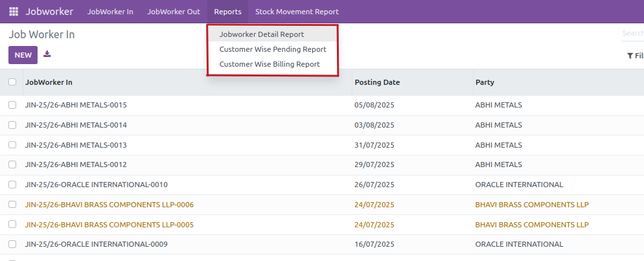This screenshot has width=644, height=261.
Task: Sort by Party column header
Action: pos(485,82)
